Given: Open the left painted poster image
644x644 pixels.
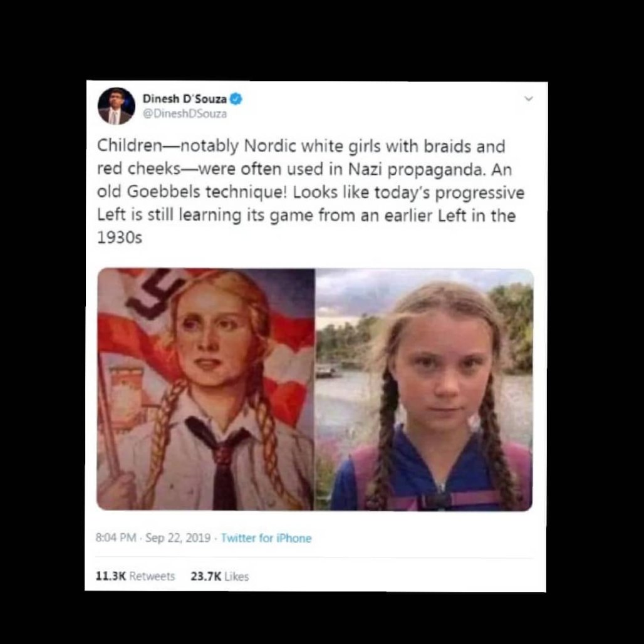Looking at the screenshot, I should coord(205,389).
